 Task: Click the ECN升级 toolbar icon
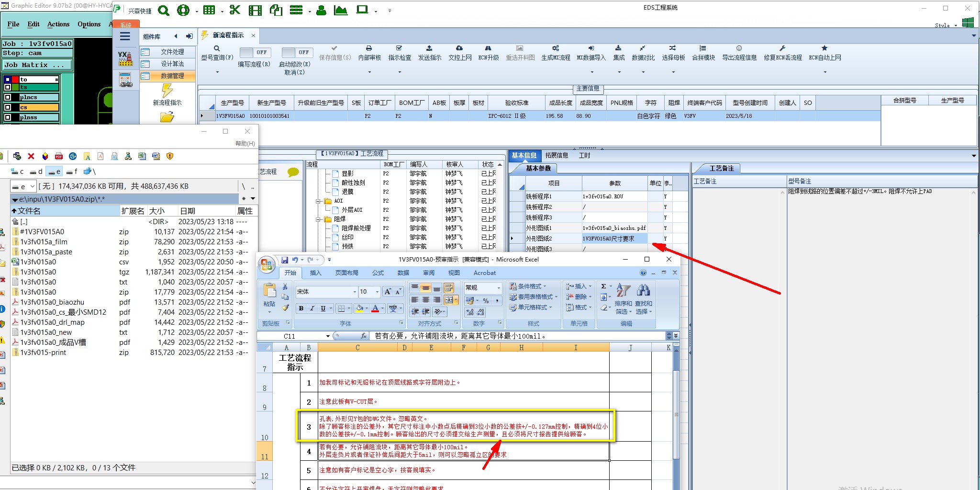(x=488, y=48)
